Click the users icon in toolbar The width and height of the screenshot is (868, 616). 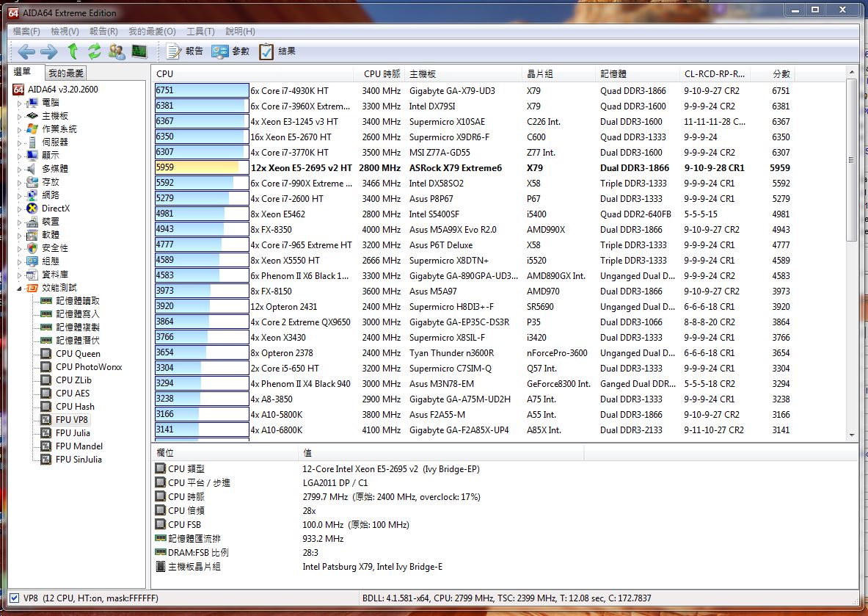116,51
